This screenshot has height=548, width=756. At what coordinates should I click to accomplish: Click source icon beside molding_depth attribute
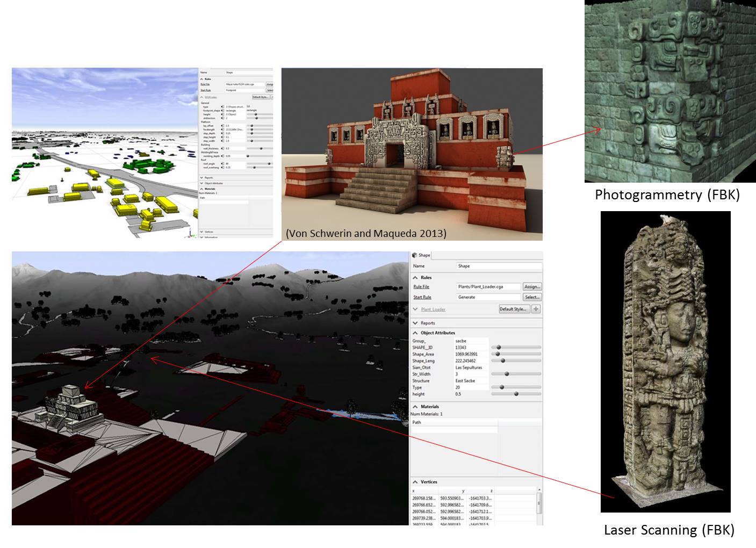point(222,156)
